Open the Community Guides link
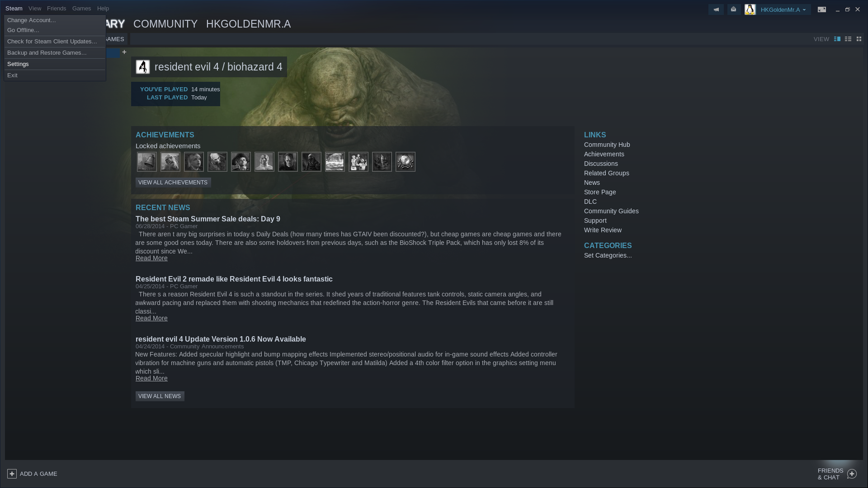The height and width of the screenshot is (488, 868). click(611, 211)
